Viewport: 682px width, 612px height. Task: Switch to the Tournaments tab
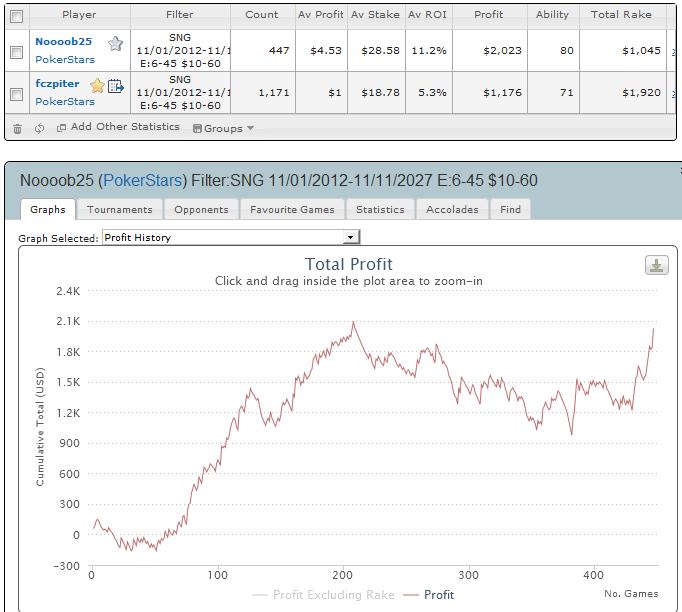pos(120,209)
